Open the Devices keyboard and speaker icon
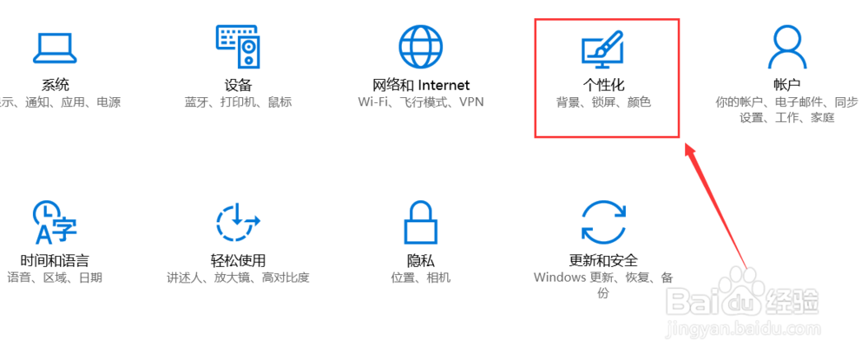This screenshot has height=359, width=868. click(238, 47)
